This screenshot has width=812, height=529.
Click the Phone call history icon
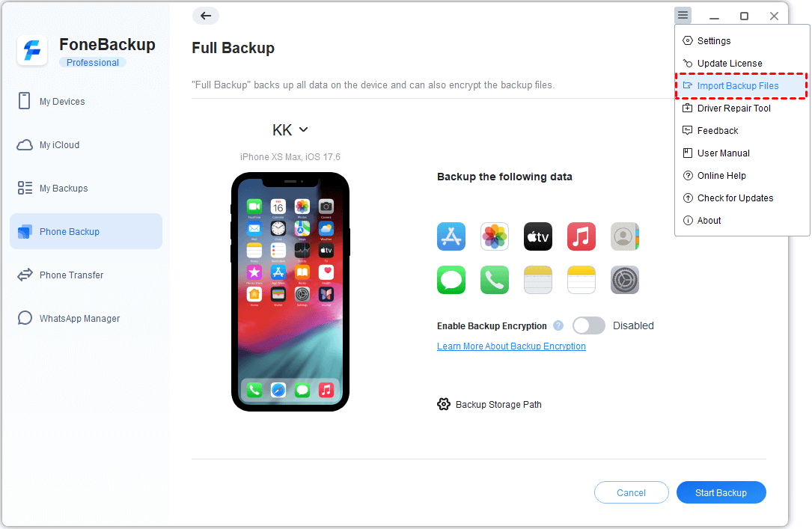495,280
